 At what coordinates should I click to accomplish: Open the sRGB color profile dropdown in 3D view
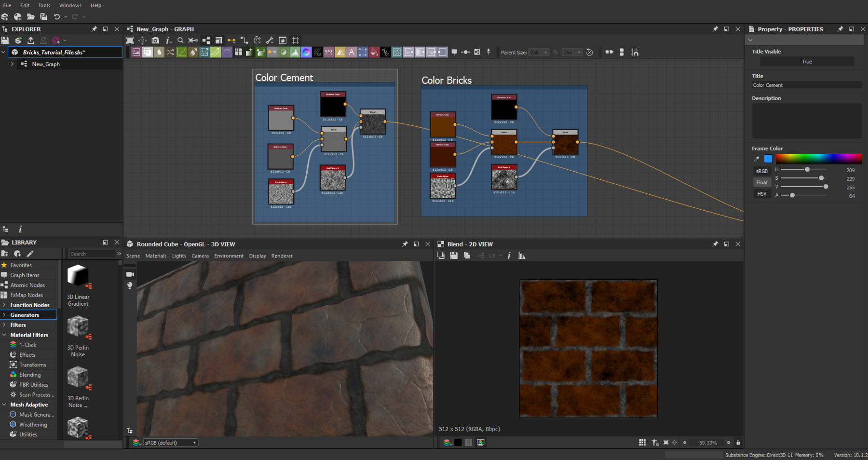[x=170, y=442]
